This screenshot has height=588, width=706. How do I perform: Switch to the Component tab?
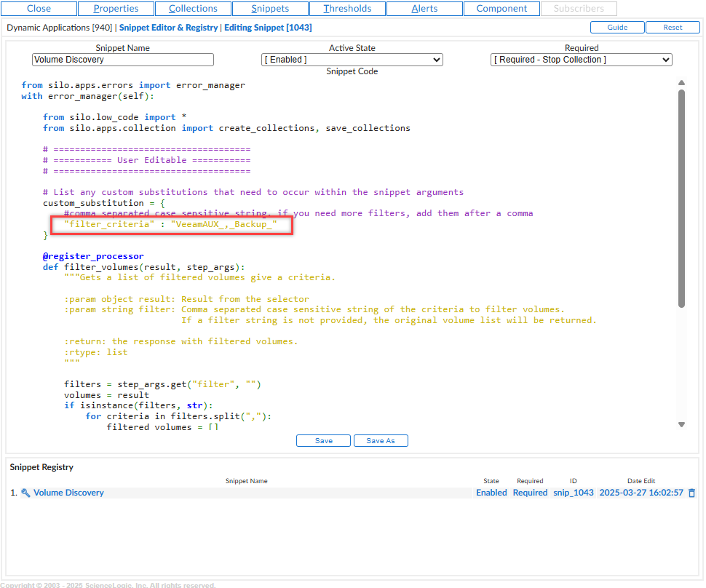tap(501, 9)
